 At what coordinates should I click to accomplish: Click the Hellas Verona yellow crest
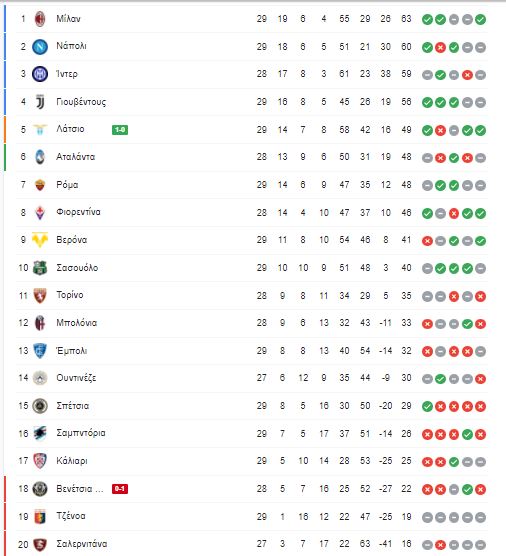point(40,240)
